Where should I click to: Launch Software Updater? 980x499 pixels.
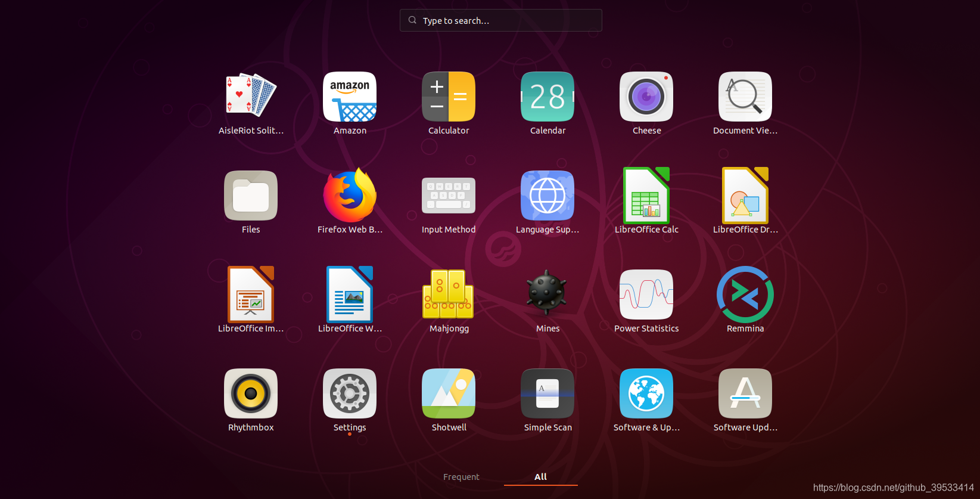[745, 393]
